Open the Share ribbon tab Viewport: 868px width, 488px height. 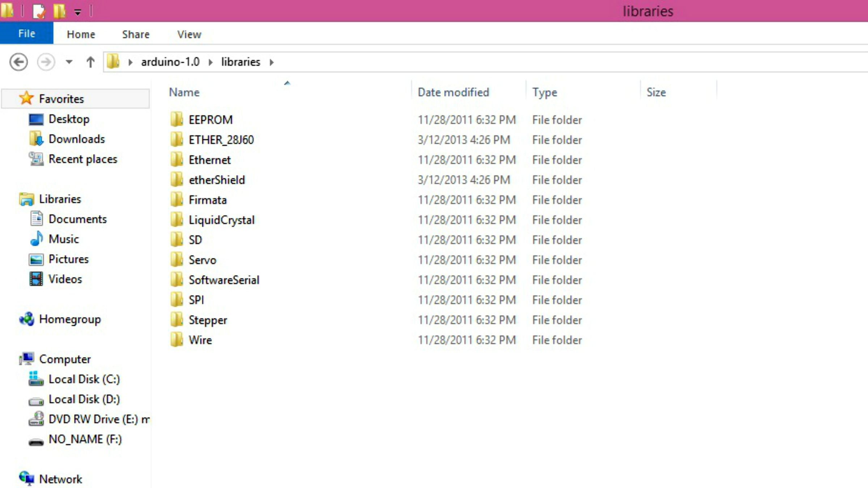pos(136,34)
